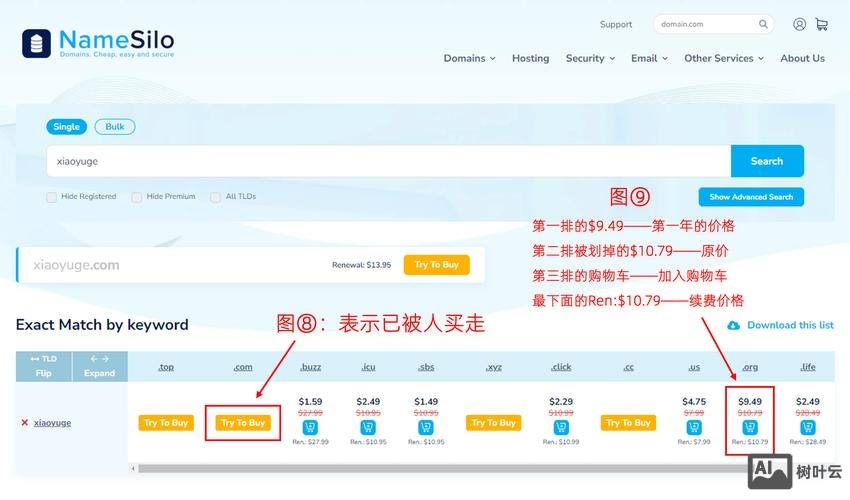The image size is (850, 500).
Task: Click the search magnifier in domain box
Action: (763, 24)
